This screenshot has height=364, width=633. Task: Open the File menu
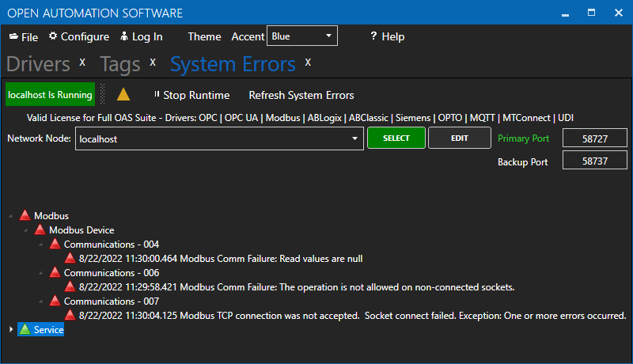[x=24, y=36]
